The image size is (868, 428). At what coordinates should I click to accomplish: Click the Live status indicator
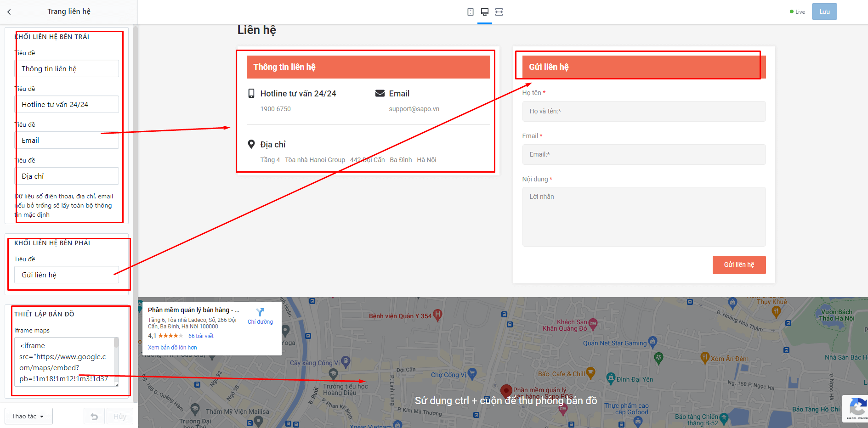point(797,12)
